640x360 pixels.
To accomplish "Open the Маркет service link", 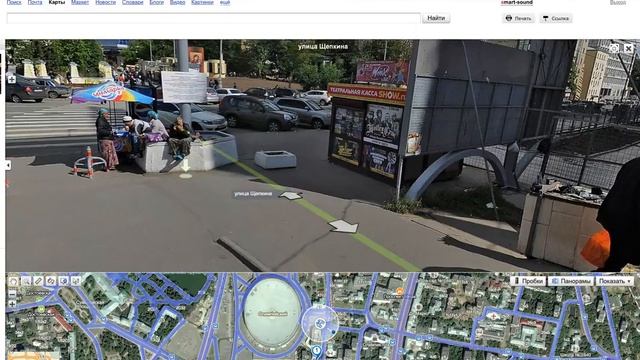I will click(80, 2).
